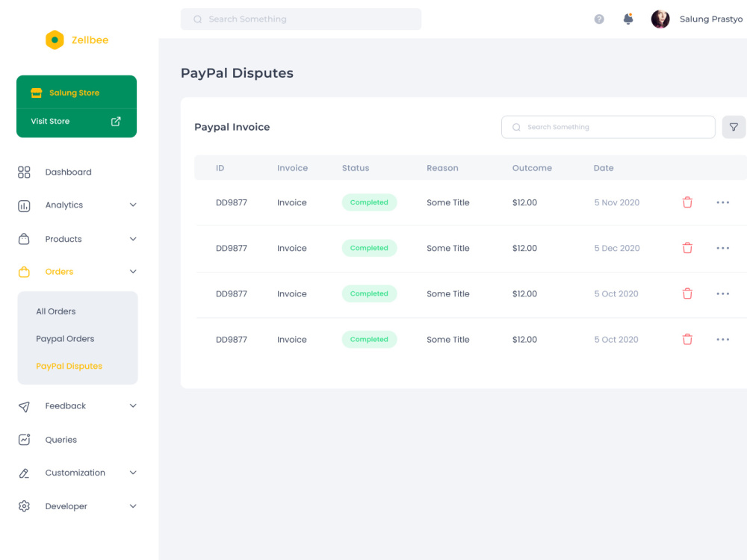Click the Feedback paper plane icon

[24, 406]
